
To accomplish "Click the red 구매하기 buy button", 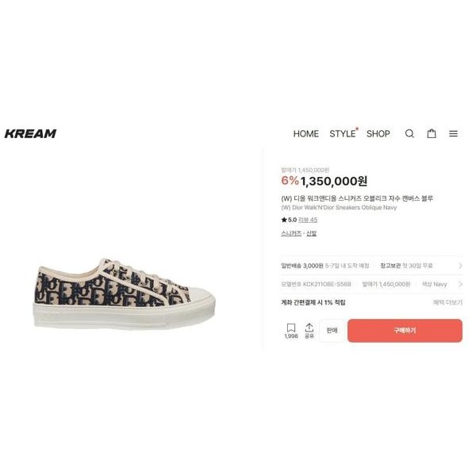I will 405,331.
